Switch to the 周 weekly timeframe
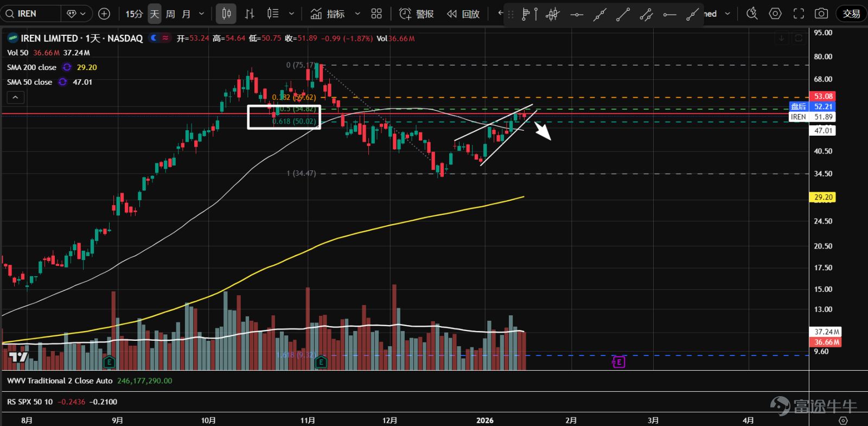The width and height of the screenshot is (868, 426). (x=170, y=14)
